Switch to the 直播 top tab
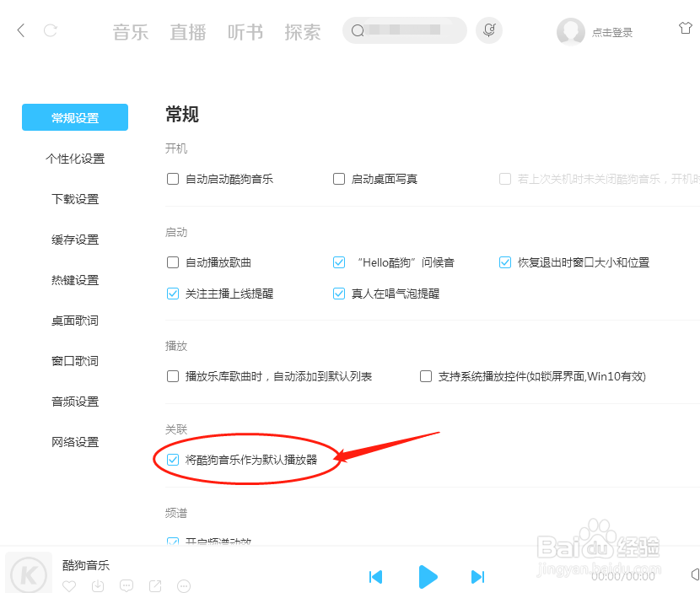 pos(188,32)
